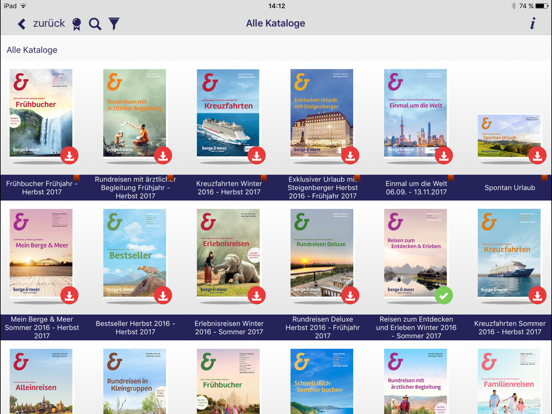Open the Kreuzfahrten Sommer cover
552x414 pixels.
[x=509, y=253]
